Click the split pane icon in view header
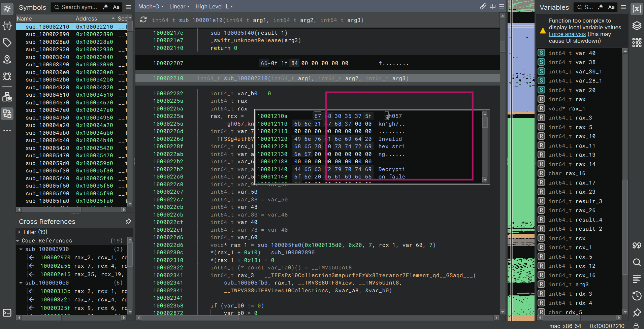 tap(492, 6)
